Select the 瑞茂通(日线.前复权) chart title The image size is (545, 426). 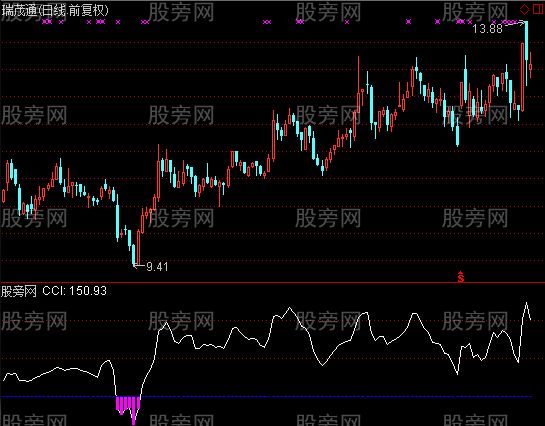55,11
